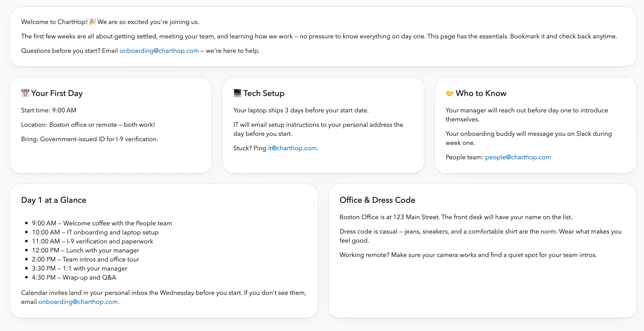Click the calendar icon beside Your First Day

tap(25, 93)
